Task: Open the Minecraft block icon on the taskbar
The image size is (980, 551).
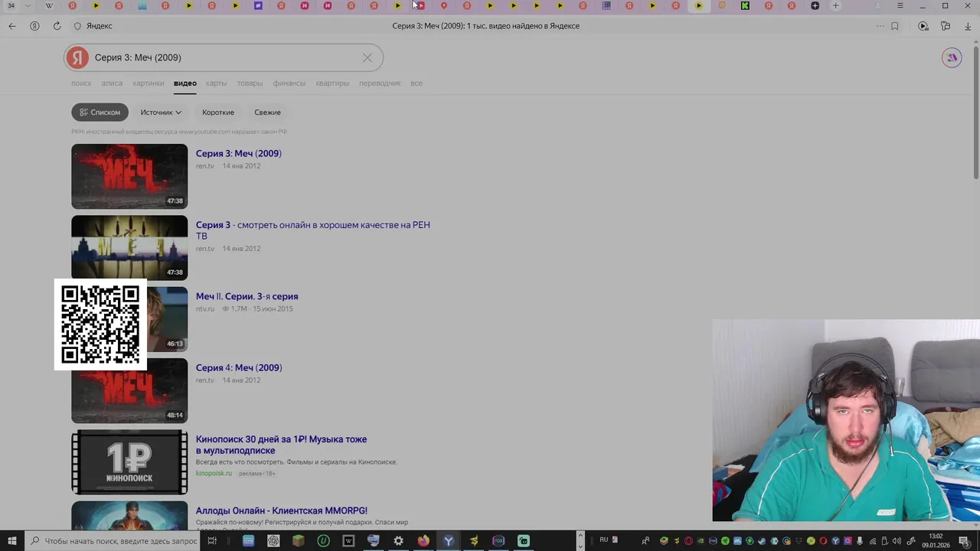Action: pyautogui.click(x=299, y=541)
